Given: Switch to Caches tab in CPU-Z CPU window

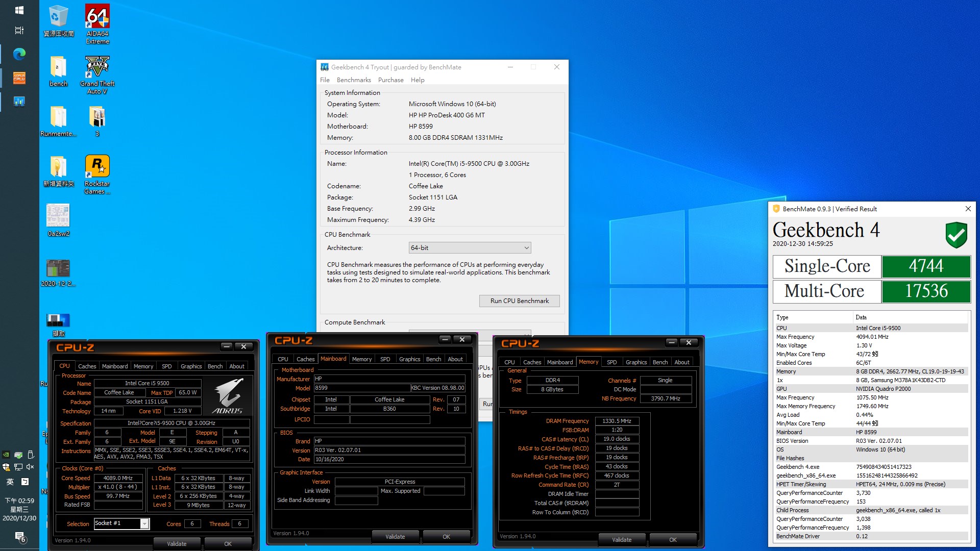Looking at the screenshot, I should (87, 366).
